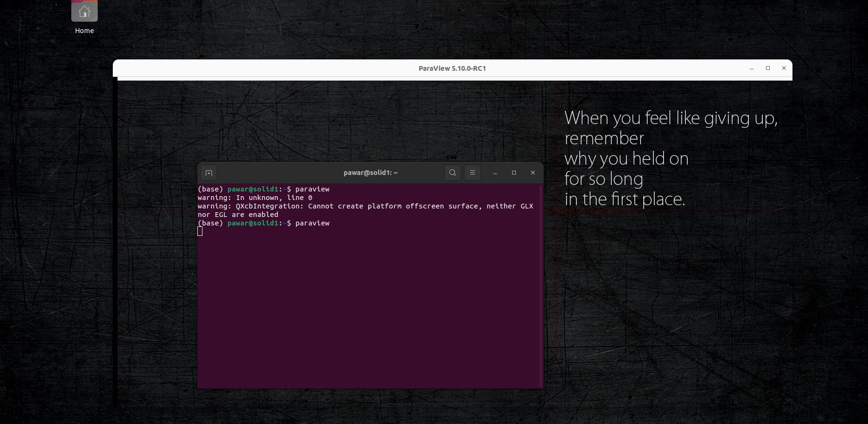Click the terminal title pawar@solid1: ~
Screen dimensions: 868x424
pos(371,173)
